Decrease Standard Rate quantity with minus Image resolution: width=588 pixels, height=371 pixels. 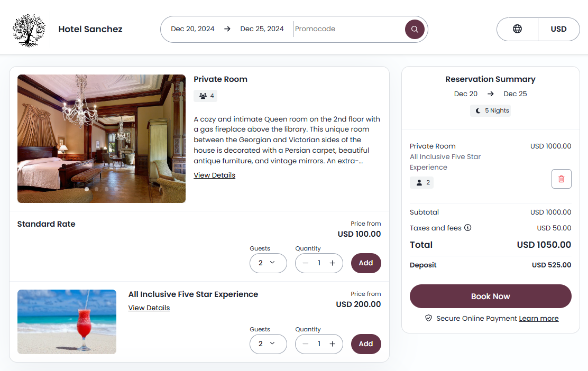306,263
